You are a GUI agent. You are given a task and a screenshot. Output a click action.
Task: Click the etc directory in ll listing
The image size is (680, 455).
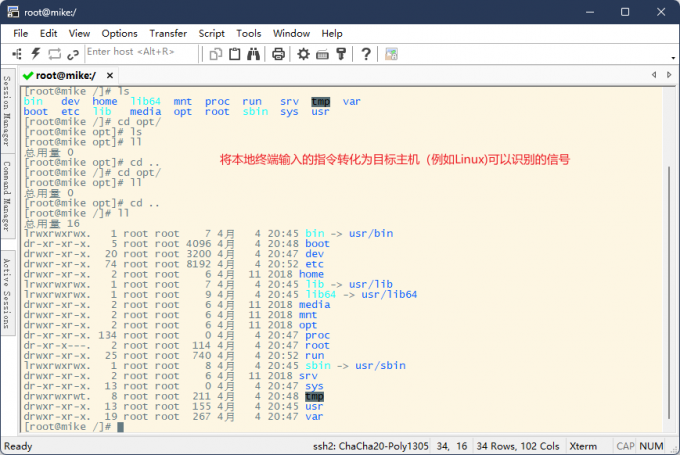click(x=314, y=264)
